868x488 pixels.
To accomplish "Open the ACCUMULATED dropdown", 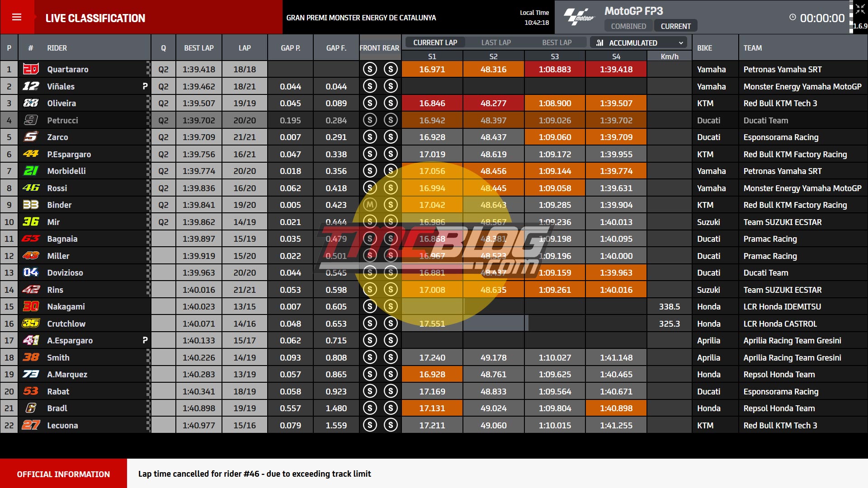I will click(x=639, y=42).
